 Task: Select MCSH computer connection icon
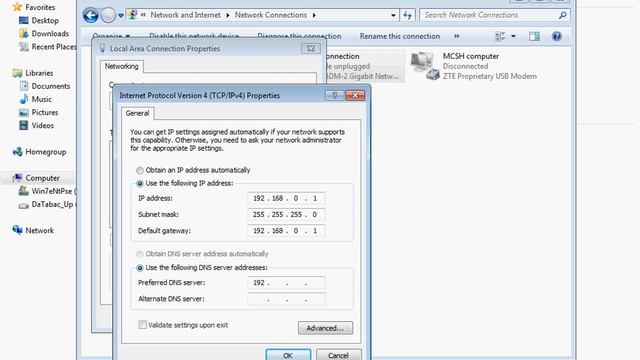point(425,66)
